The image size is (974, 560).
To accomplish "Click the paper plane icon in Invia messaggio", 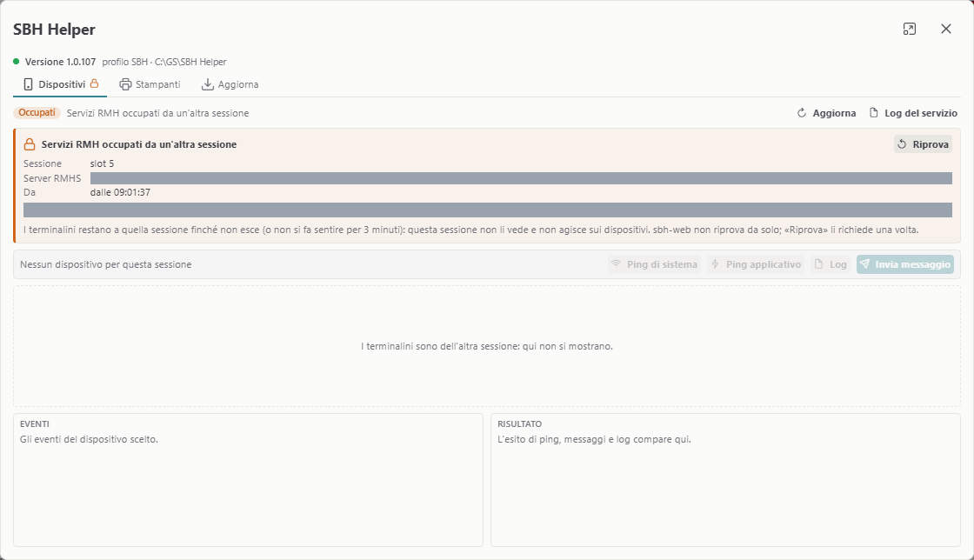I will pyautogui.click(x=865, y=263).
